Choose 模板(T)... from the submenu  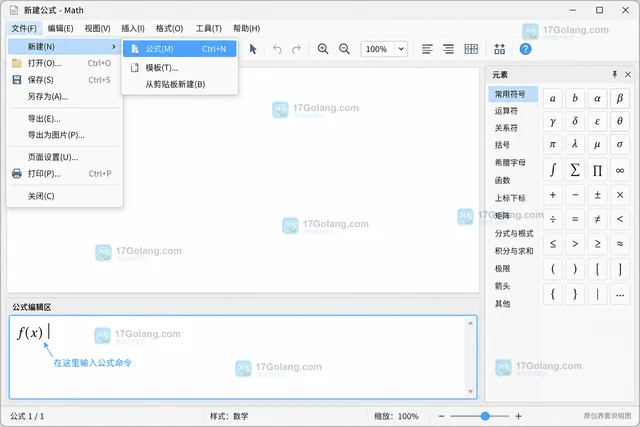[x=180, y=68]
